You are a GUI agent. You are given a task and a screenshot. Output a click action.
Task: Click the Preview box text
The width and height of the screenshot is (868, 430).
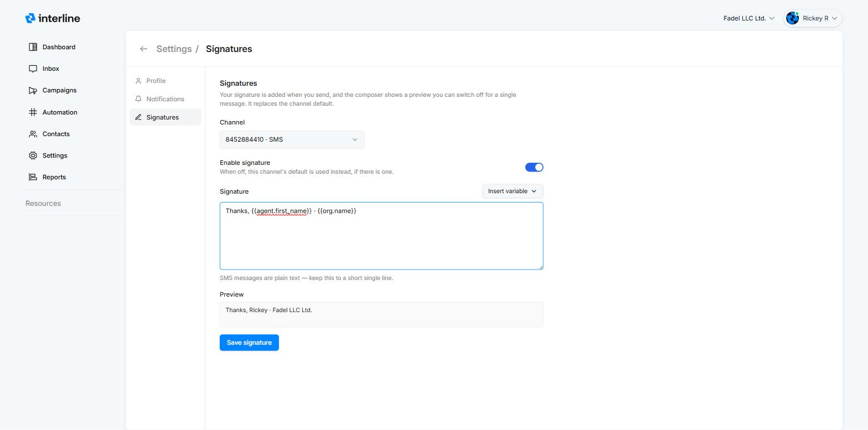tap(268, 310)
